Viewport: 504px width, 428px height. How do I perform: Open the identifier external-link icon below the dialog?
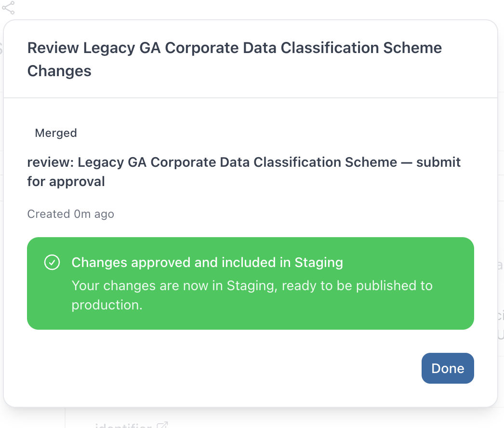[162, 424]
